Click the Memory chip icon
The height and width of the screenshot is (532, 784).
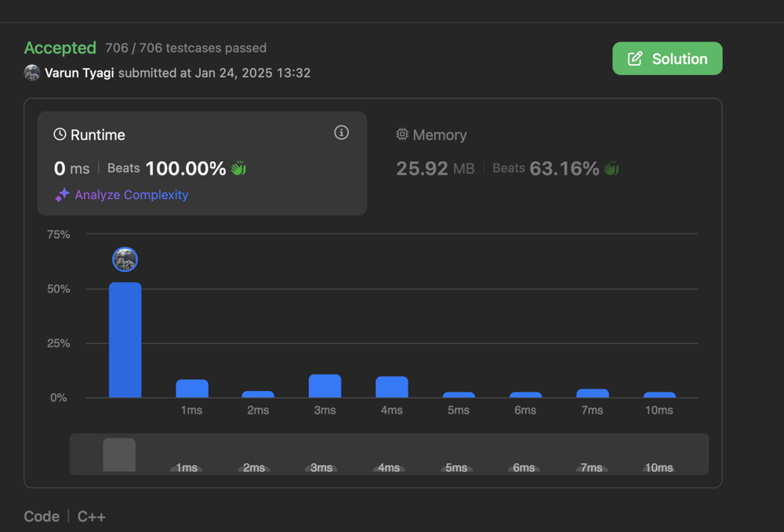[x=402, y=135]
